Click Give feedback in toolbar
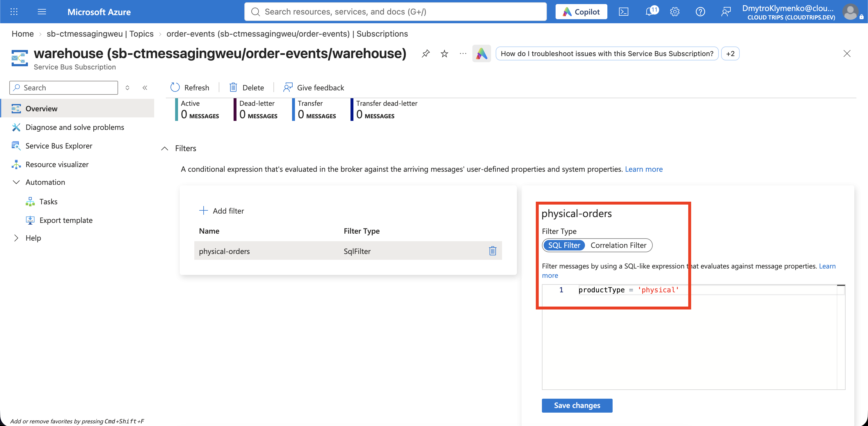Screen dimensions: 868x426 click(x=314, y=87)
